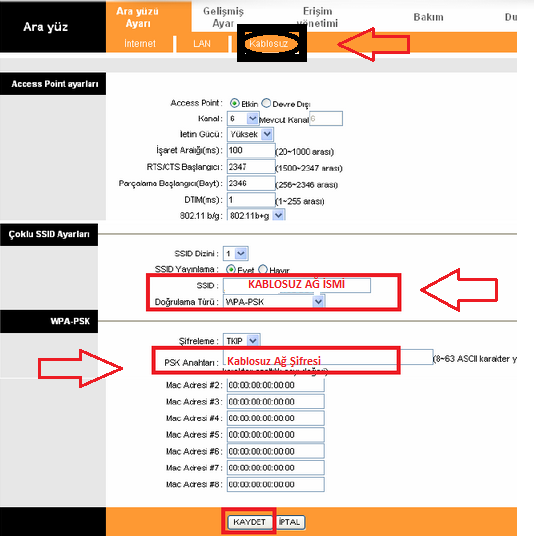Select the Devre Dışı radio button
Viewport: 534px width, 540px height.
266,103
